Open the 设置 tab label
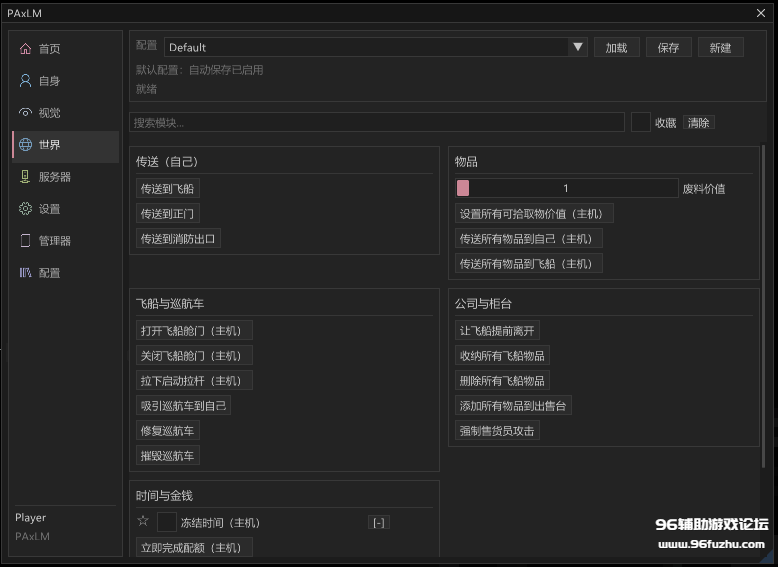Screen dimensions: 778x567 click(50, 209)
